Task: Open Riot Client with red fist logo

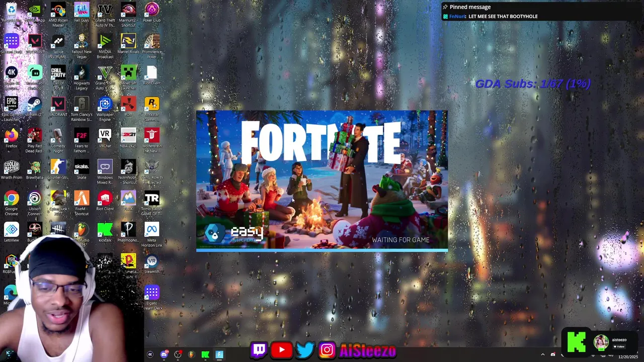Action: 105,201
